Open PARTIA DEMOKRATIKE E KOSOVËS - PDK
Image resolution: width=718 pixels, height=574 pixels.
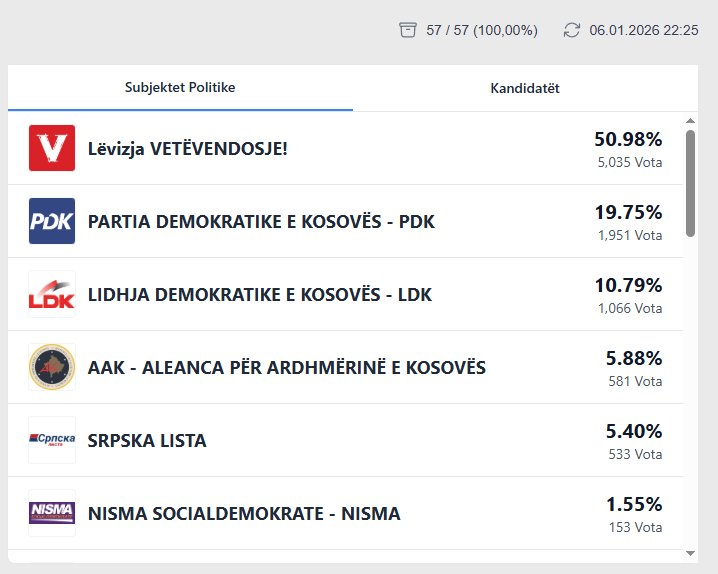[x=261, y=221]
